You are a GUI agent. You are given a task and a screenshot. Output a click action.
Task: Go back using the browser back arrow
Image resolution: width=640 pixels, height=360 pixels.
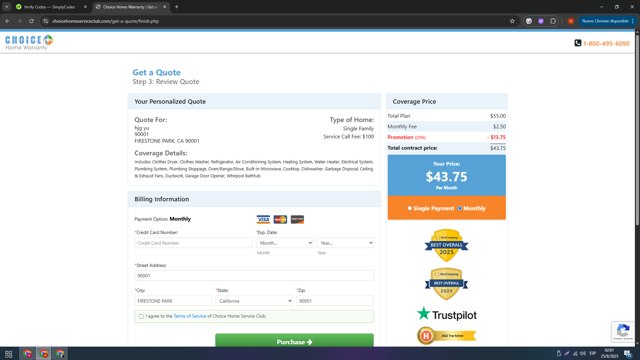(7, 21)
